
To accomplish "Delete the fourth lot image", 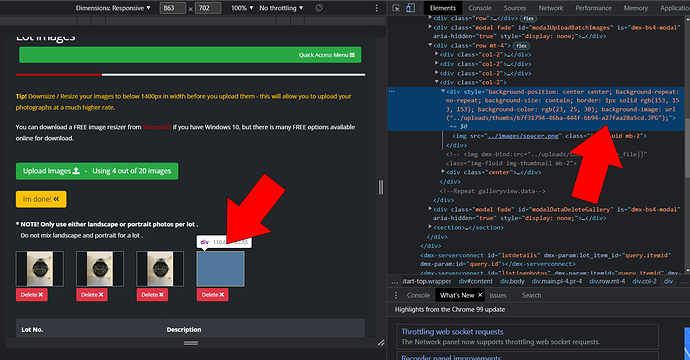I will [213, 295].
